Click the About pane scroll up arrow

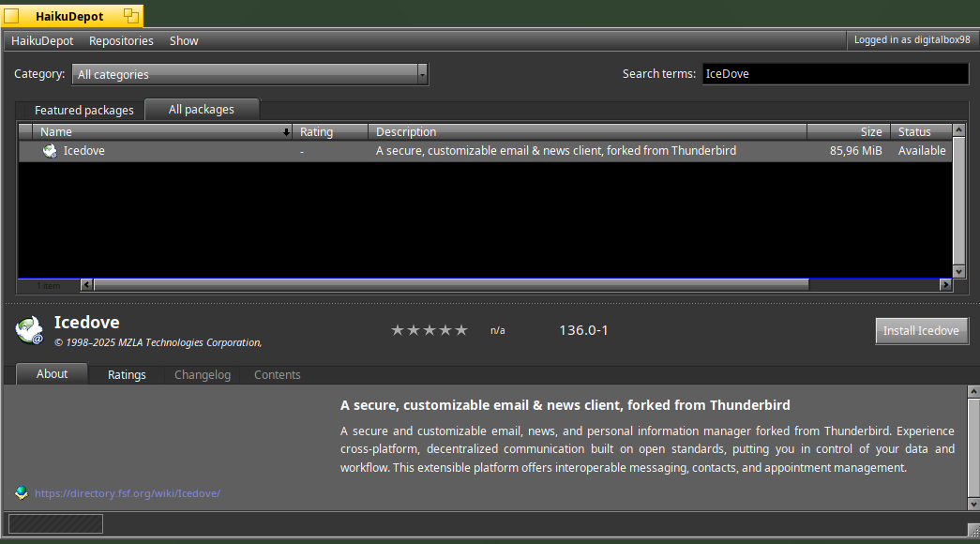tap(973, 391)
